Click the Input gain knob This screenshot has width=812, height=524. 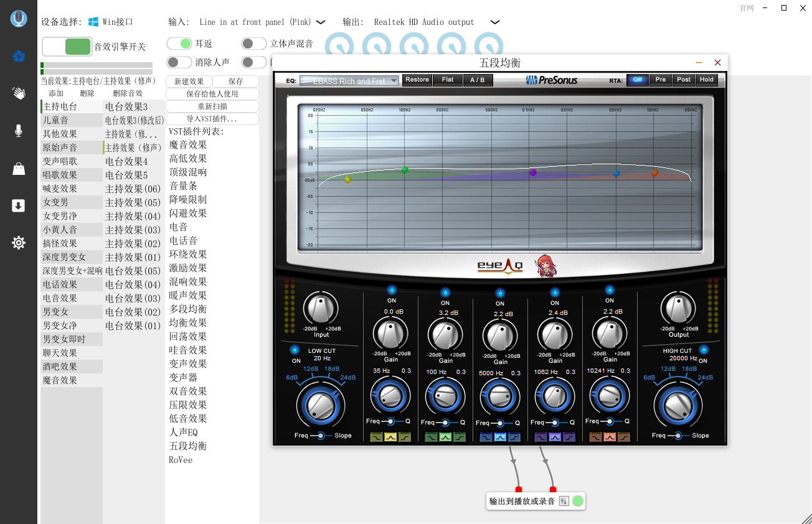[321, 309]
